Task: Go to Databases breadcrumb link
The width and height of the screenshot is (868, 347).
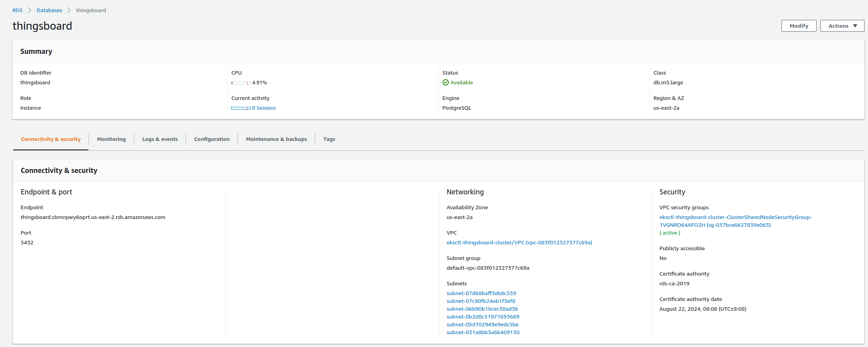Action: [x=49, y=10]
